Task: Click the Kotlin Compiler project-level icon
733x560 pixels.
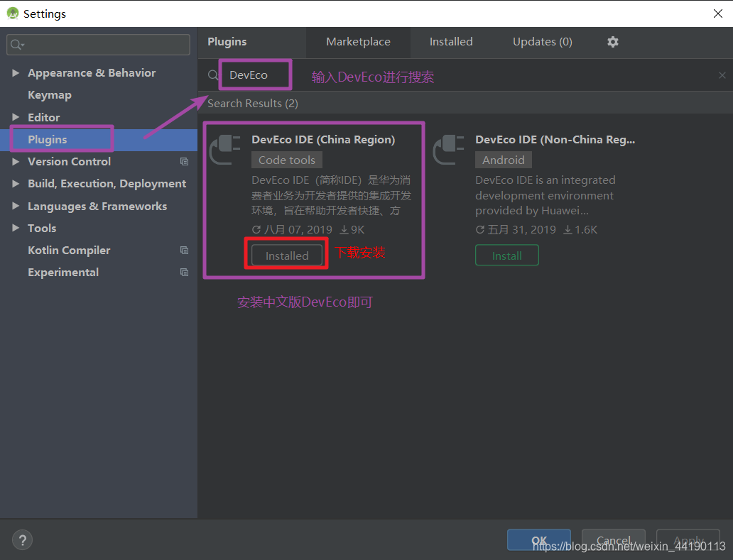Action: (184, 251)
